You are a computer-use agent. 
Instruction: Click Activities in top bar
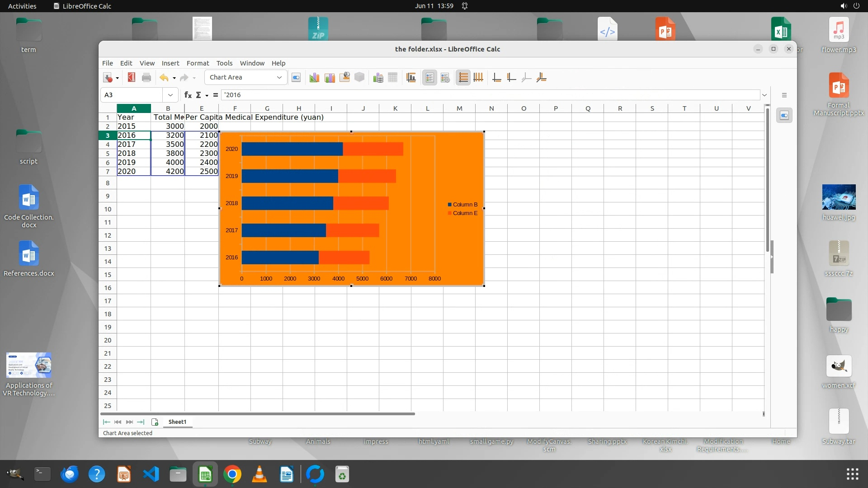[x=22, y=6]
